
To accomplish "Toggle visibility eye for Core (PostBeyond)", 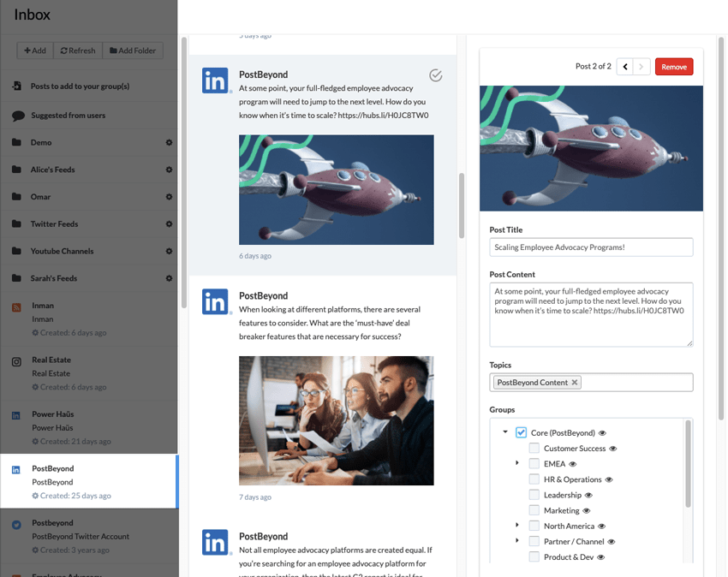I will click(x=602, y=433).
